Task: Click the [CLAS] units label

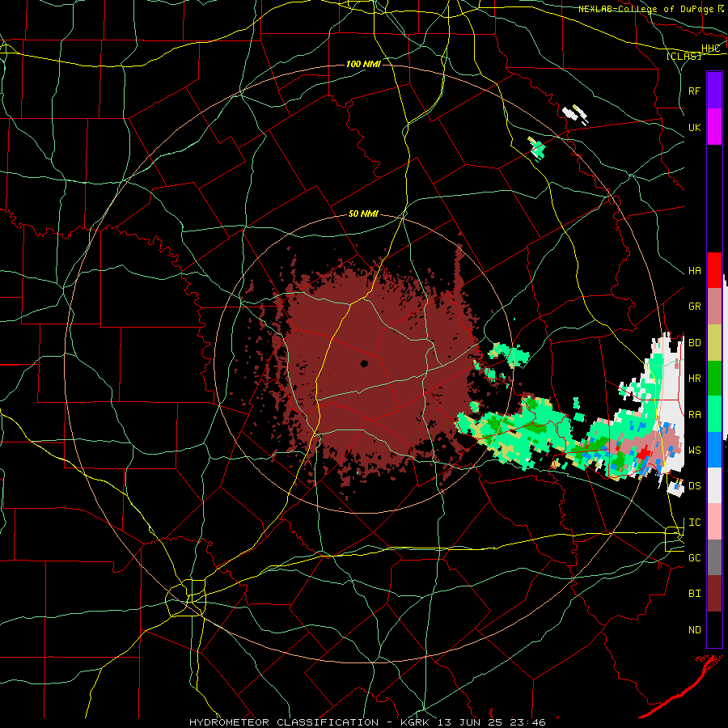Action: 684,57
